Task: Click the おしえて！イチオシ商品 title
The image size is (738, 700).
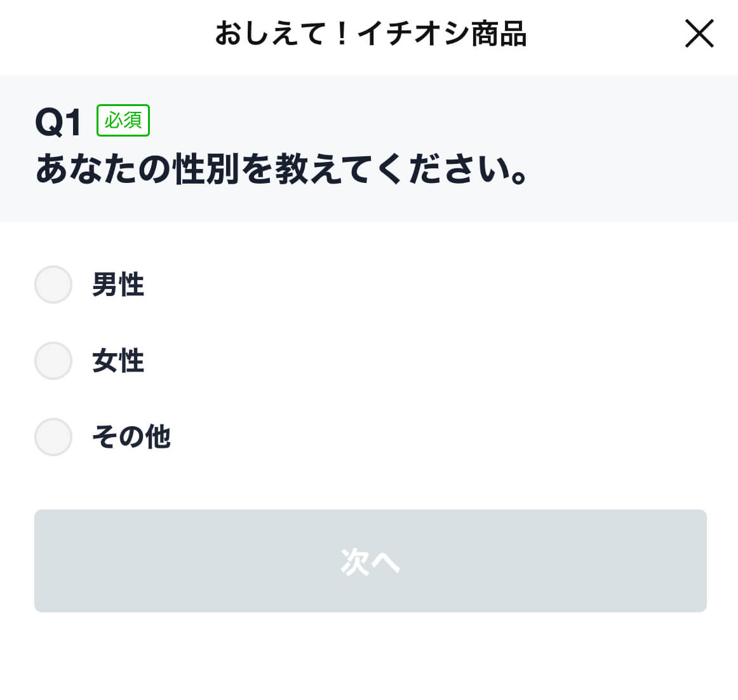Action: click(x=371, y=34)
